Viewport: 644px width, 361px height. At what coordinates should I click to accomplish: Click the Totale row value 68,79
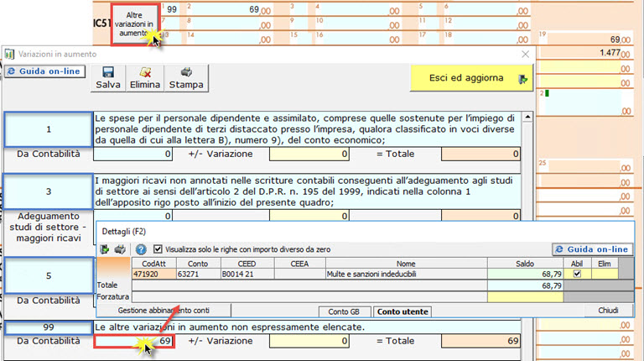pyautogui.click(x=525, y=285)
